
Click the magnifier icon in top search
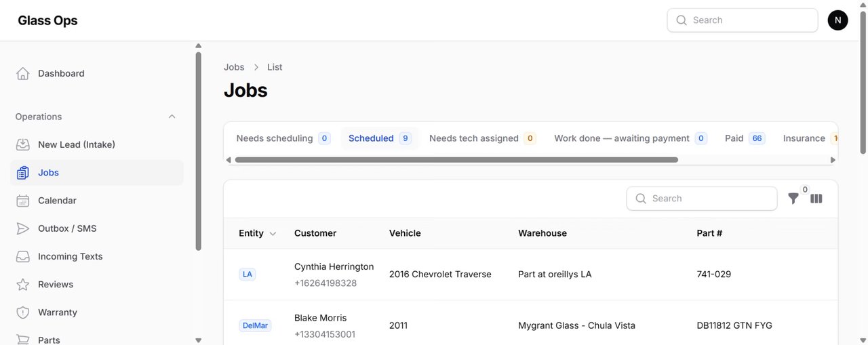(682, 20)
